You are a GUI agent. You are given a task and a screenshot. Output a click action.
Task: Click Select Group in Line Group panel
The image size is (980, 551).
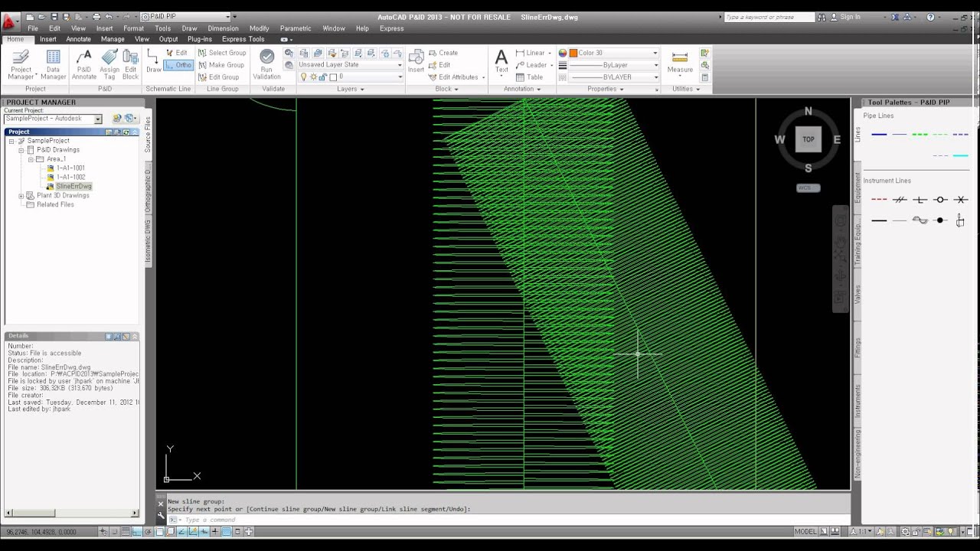click(222, 53)
